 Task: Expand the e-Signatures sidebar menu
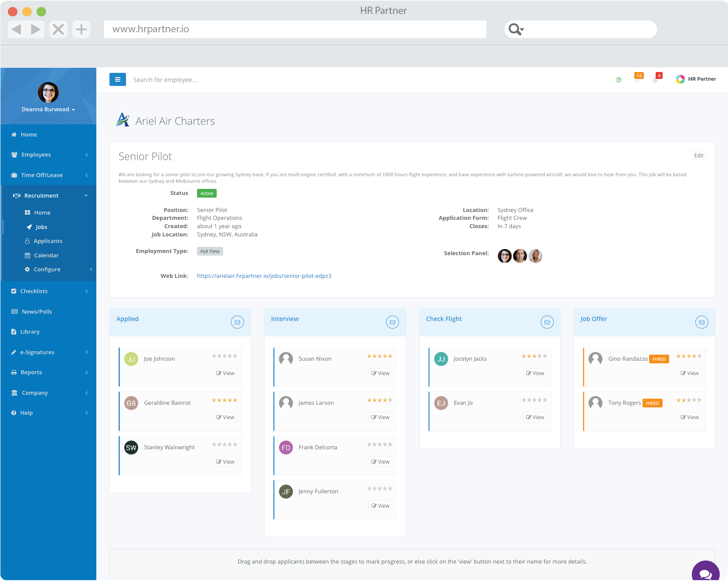pos(48,352)
